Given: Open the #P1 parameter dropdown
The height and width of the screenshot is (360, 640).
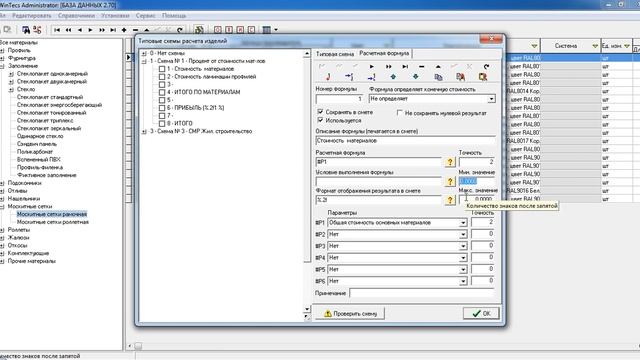Looking at the screenshot, I should (463, 223).
